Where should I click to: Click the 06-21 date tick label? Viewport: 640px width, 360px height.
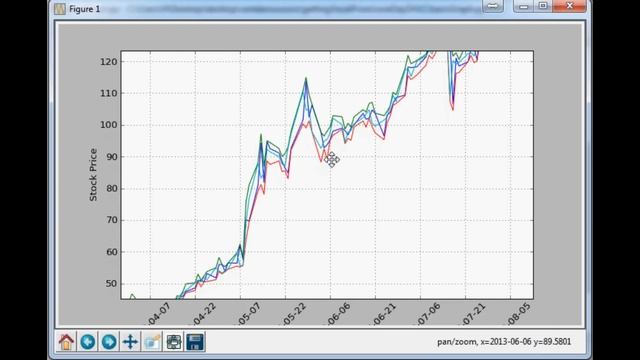[x=384, y=315]
